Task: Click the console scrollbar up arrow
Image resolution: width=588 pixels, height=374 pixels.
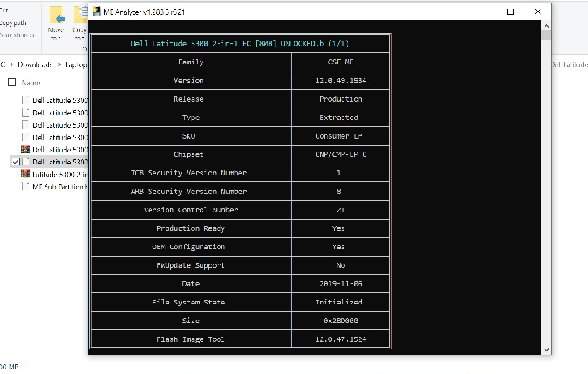Action: [546, 25]
